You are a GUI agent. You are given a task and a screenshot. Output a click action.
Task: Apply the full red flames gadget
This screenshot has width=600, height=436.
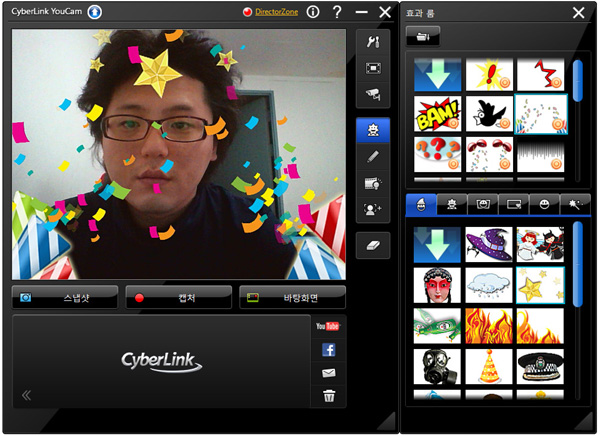click(x=489, y=326)
